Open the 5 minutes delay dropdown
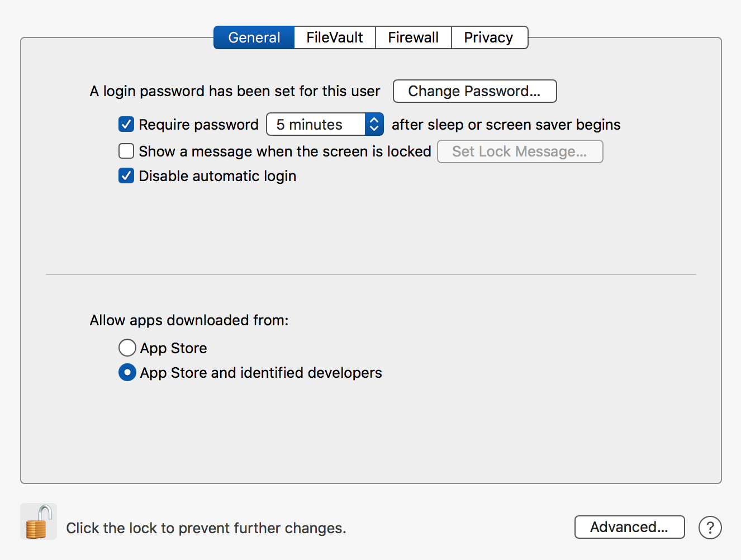 click(x=316, y=124)
